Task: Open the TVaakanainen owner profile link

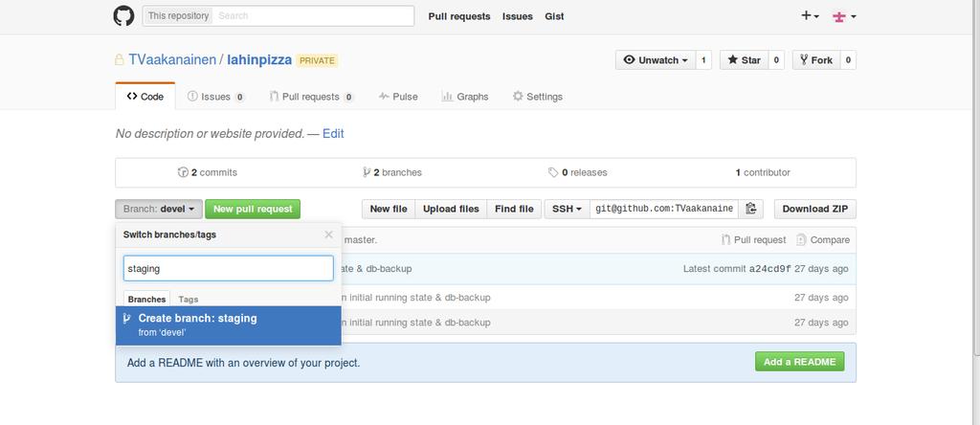Action: 171,60
